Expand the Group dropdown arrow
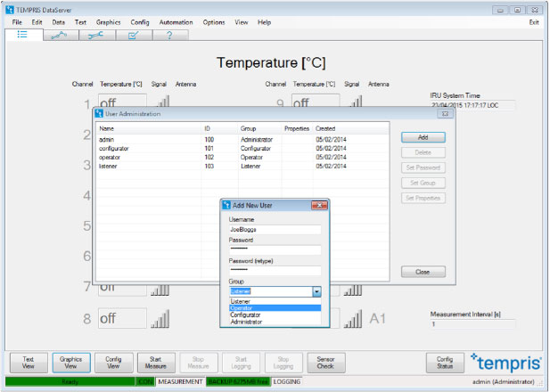This screenshot has width=550, height=392. coord(316,291)
